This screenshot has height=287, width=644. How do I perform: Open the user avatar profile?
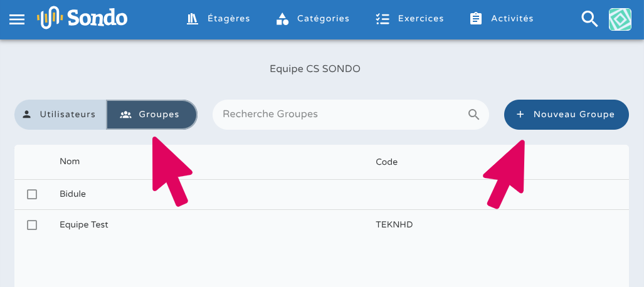click(620, 19)
